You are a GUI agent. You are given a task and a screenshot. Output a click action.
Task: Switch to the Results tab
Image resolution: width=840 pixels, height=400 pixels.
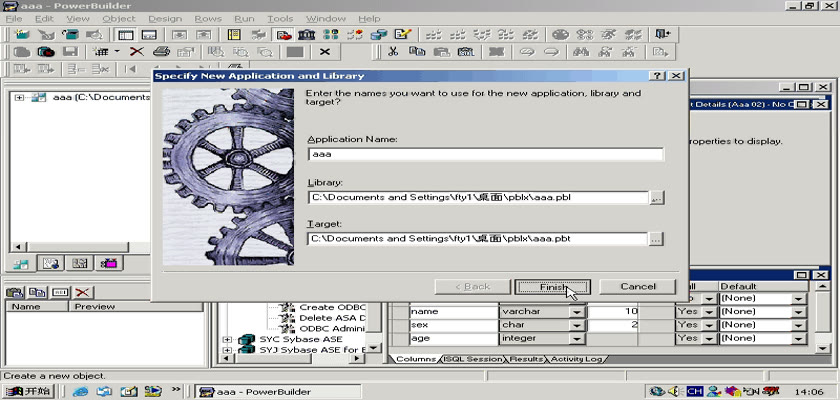coord(527,359)
